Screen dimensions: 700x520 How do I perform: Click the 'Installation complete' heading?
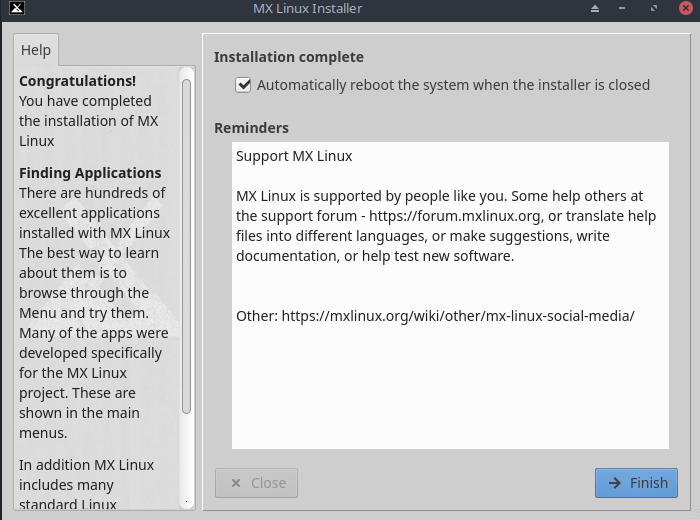(x=289, y=57)
